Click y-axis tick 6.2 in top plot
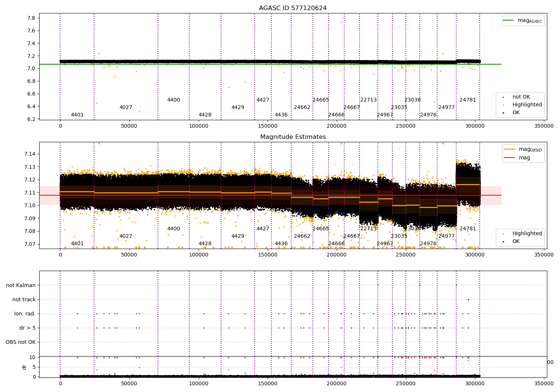The image size is (560, 392). (32, 119)
